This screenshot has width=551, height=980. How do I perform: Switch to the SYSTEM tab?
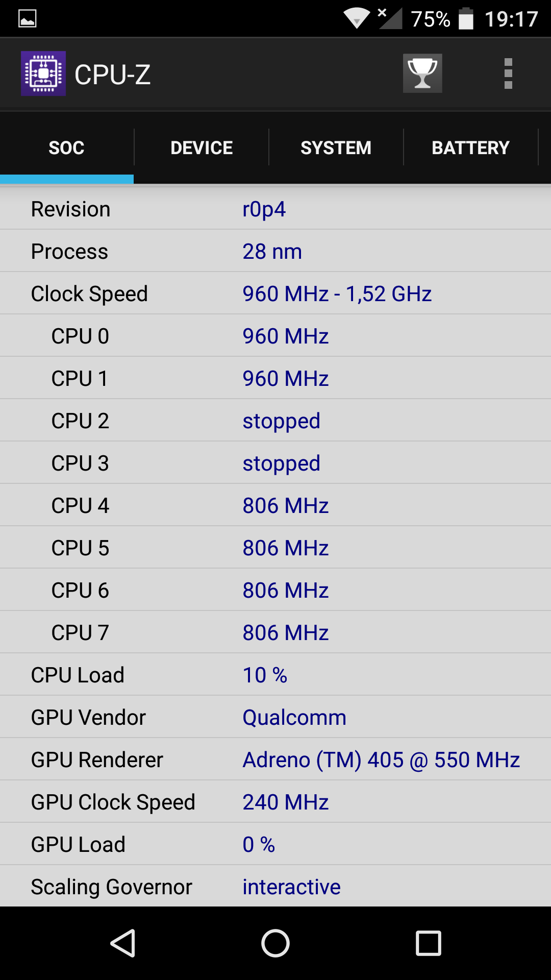(x=336, y=148)
